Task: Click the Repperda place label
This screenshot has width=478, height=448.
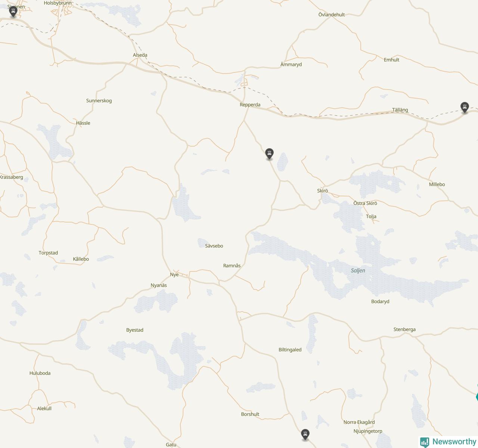Action: point(250,105)
